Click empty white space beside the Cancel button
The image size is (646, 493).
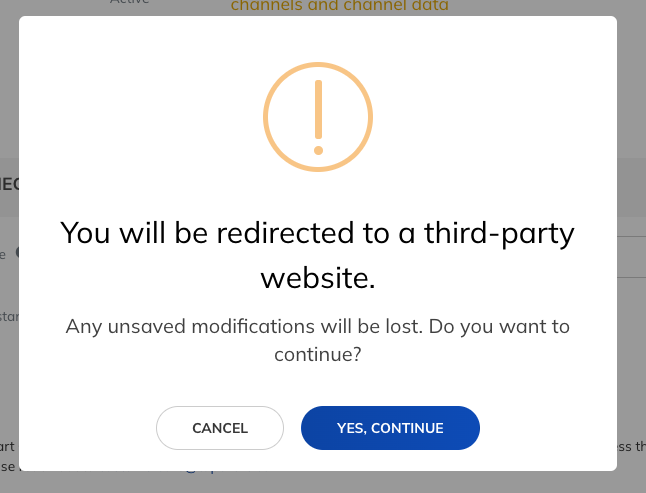point(87,428)
